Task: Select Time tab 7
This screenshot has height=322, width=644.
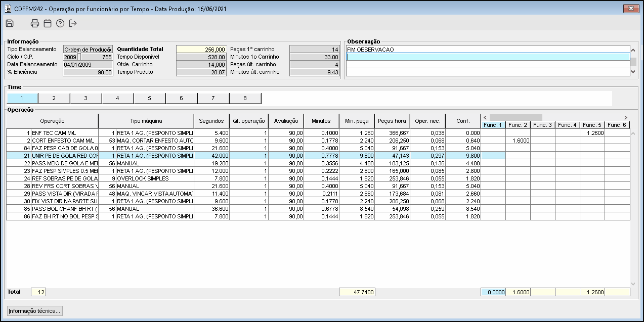Action: [x=213, y=99]
